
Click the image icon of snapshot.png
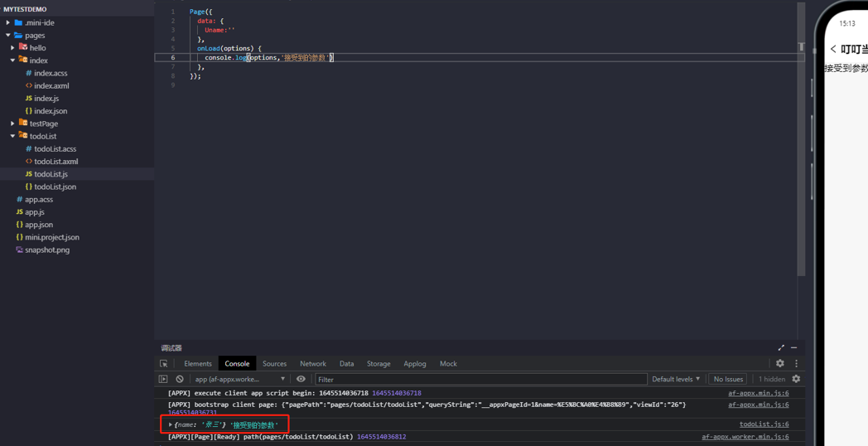[x=19, y=250]
